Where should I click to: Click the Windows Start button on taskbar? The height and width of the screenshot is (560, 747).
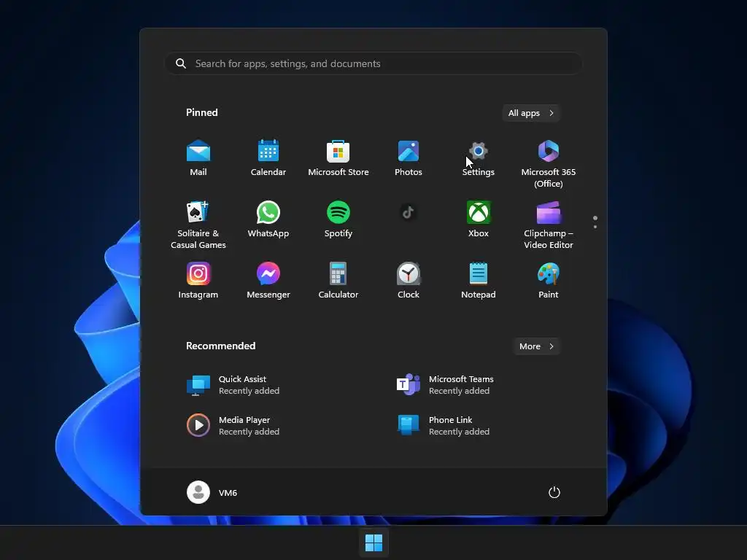373,542
